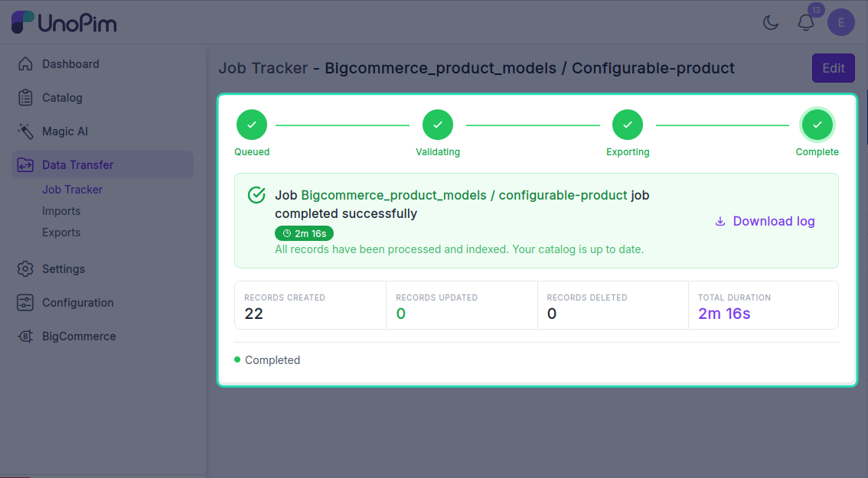Click the Exporting step checkmark
Viewport: 868px width, 478px height.
[x=628, y=125]
